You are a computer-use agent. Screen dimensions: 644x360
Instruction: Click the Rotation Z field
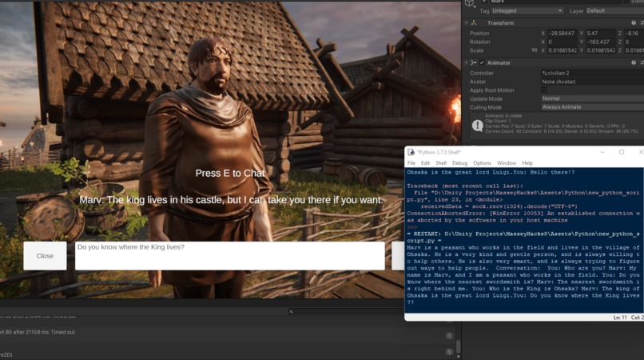click(x=634, y=42)
